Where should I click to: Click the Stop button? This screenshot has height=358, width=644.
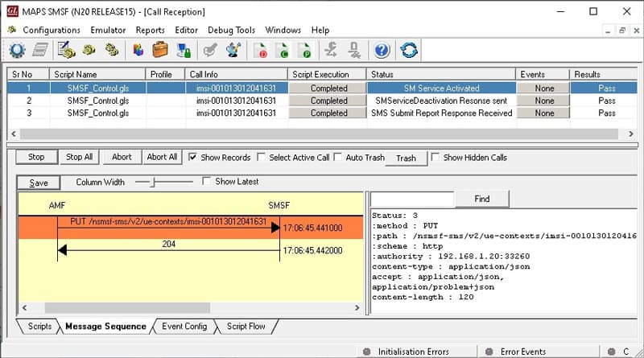click(x=36, y=157)
